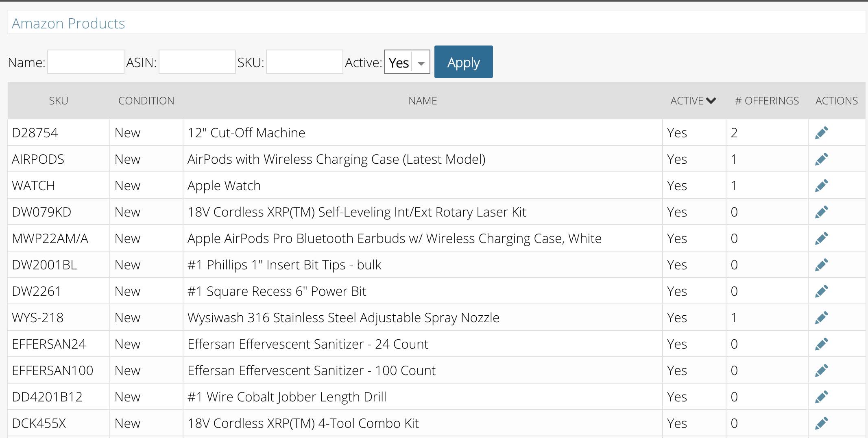Screen dimensions: 868x438
Task: Select the SKU filter text box
Action: coord(304,62)
